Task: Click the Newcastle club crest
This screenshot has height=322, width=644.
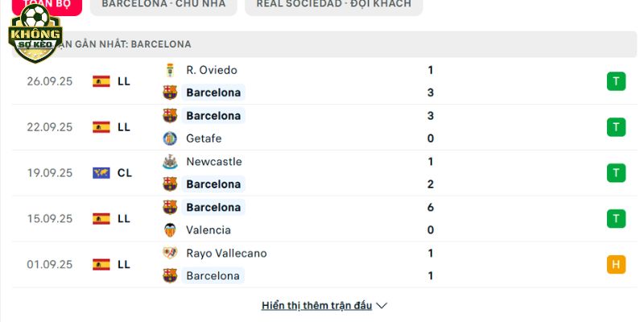Action: pos(170,162)
